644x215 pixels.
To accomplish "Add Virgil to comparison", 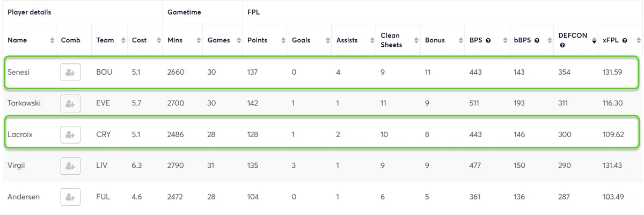I will (x=70, y=166).
